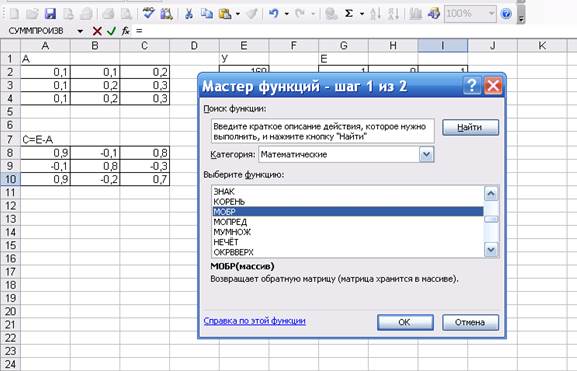The width and height of the screenshot is (577, 371).
Task: Open the Redo history dropdown arrow
Action: point(313,14)
